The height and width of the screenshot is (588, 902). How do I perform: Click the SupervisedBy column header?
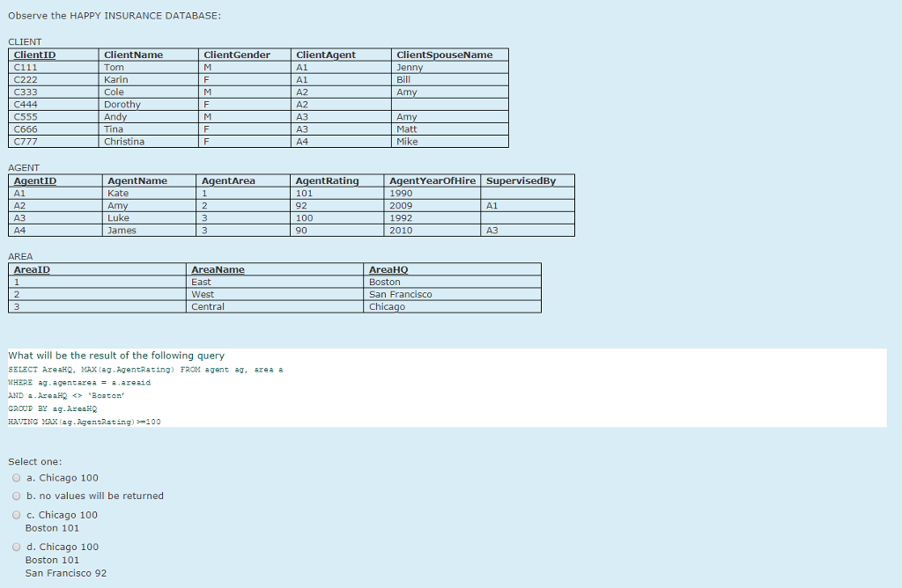coord(521,180)
